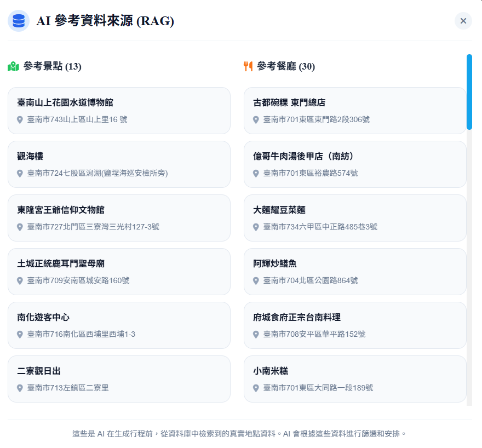Select the 觀海樓 attraction title
Viewport: 482px width, 448px height.
30,156
